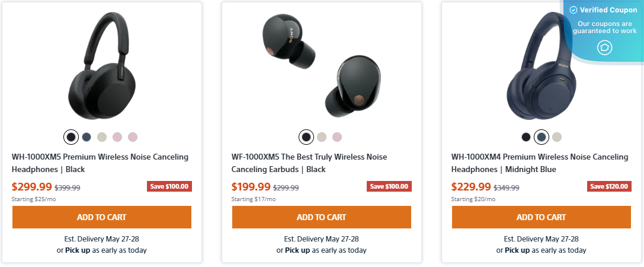Add WH-1000XM4 Midnight Blue headphones to cart

pos(541,217)
